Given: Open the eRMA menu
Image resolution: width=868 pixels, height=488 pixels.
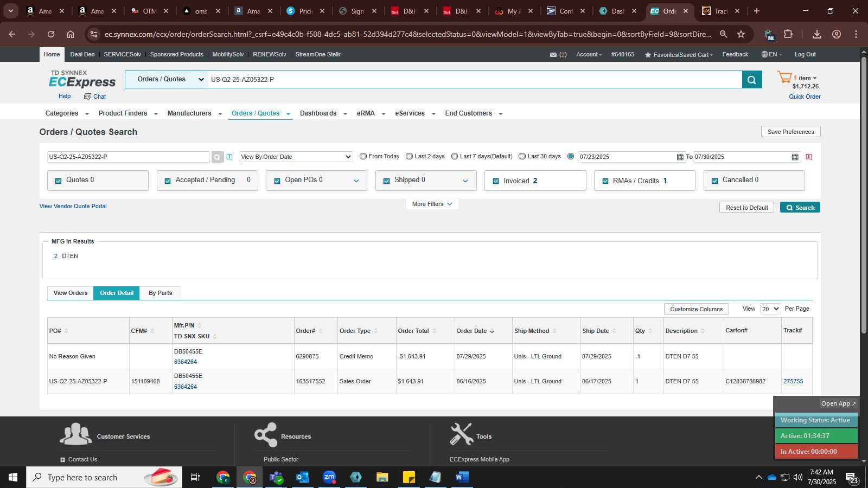Looking at the screenshot, I should (x=371, y=113).
